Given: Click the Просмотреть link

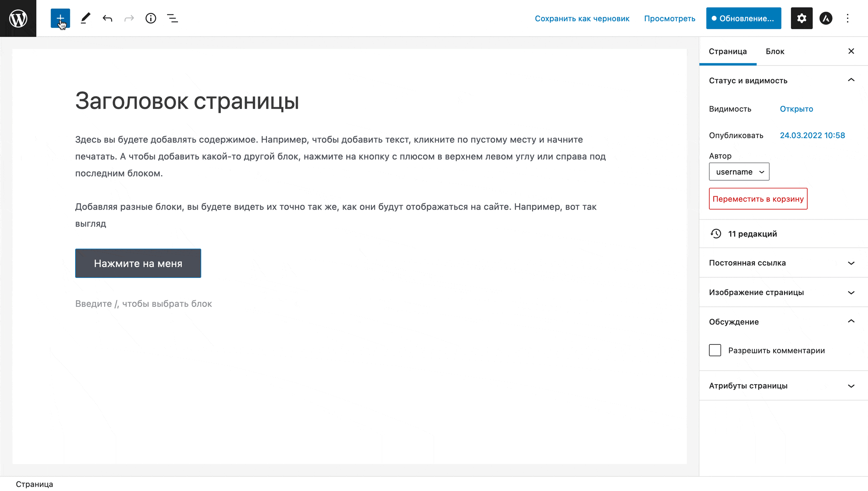Looking at the screenshot, I should [669, 18].
